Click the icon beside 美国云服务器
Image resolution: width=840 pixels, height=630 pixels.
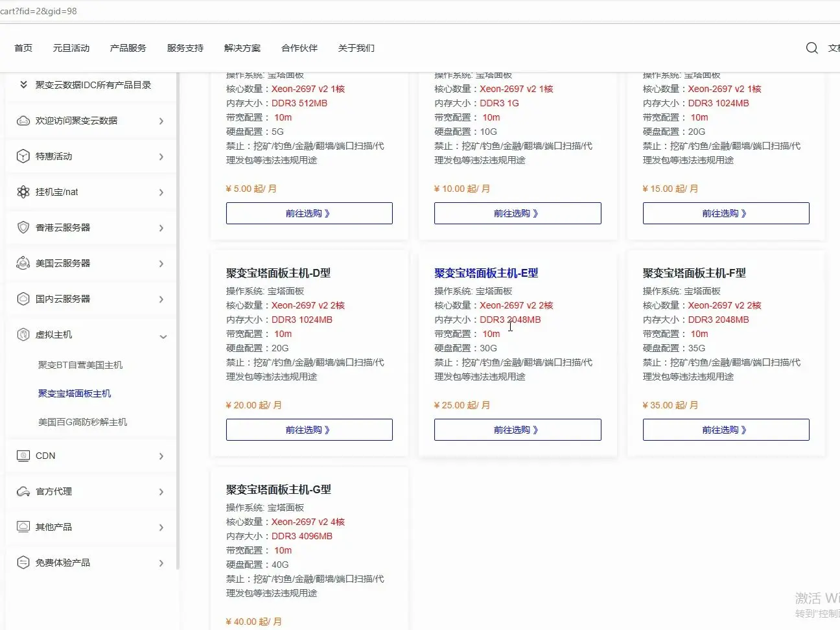pyautogui.click(x=23, y=263)
